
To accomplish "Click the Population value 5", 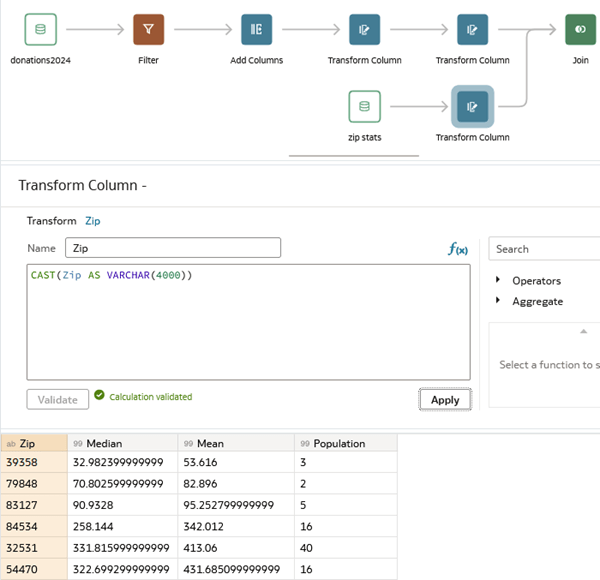I will point(346,505).
